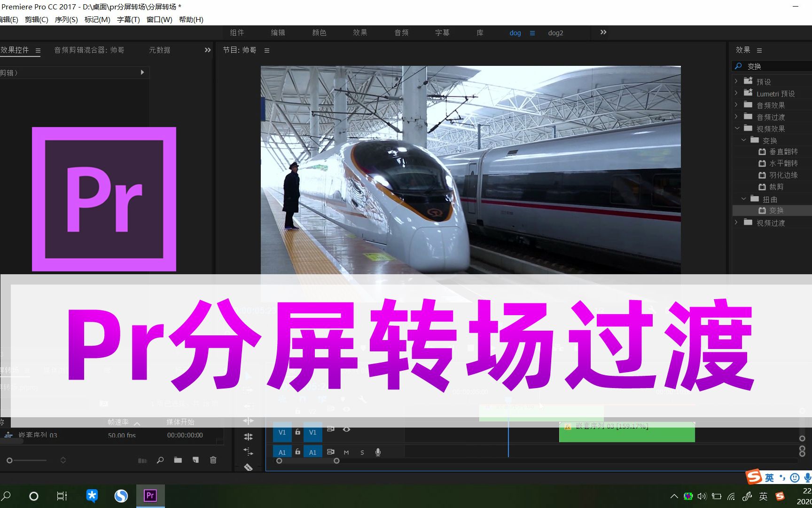Expand the 预设 folder

[x=736, y=81]
